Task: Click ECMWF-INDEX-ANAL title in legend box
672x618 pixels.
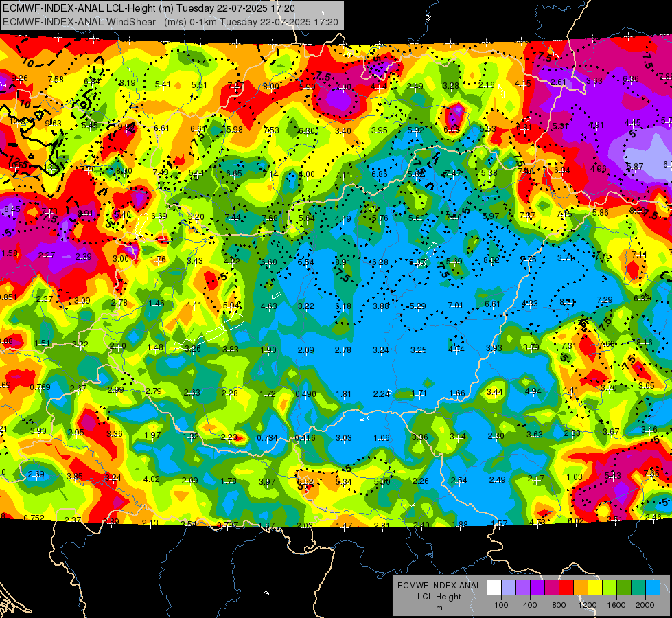Action: (x=439, y=586)
